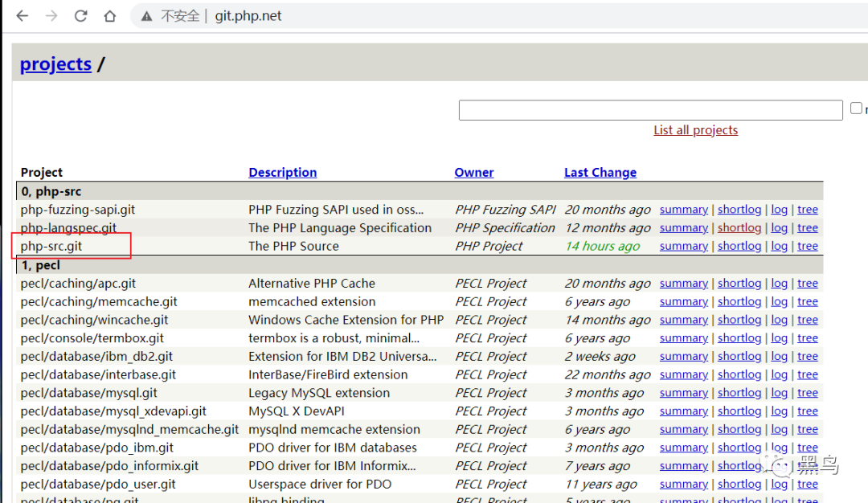Open the php-src.git project
The height and width of the screenshot is (503, 868).
click(x=51, y=246)
